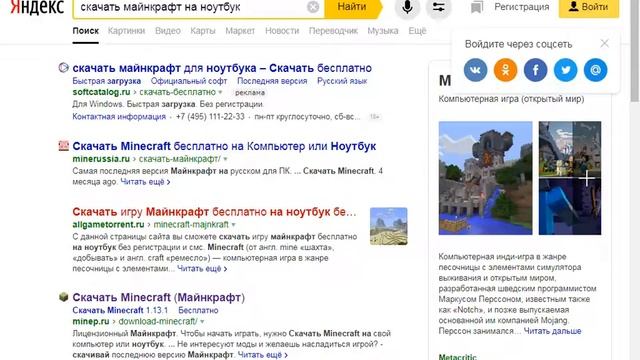The height and width of the screenshot is (360, 640).
Task: Open Быстрая загрузка sitelink
Action: point(107,81)
